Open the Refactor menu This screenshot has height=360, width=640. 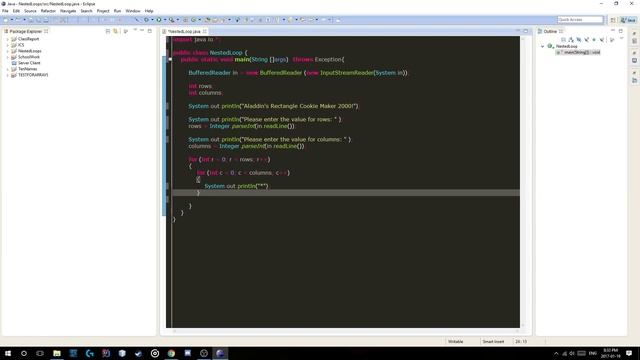click(x=48, y=11)
